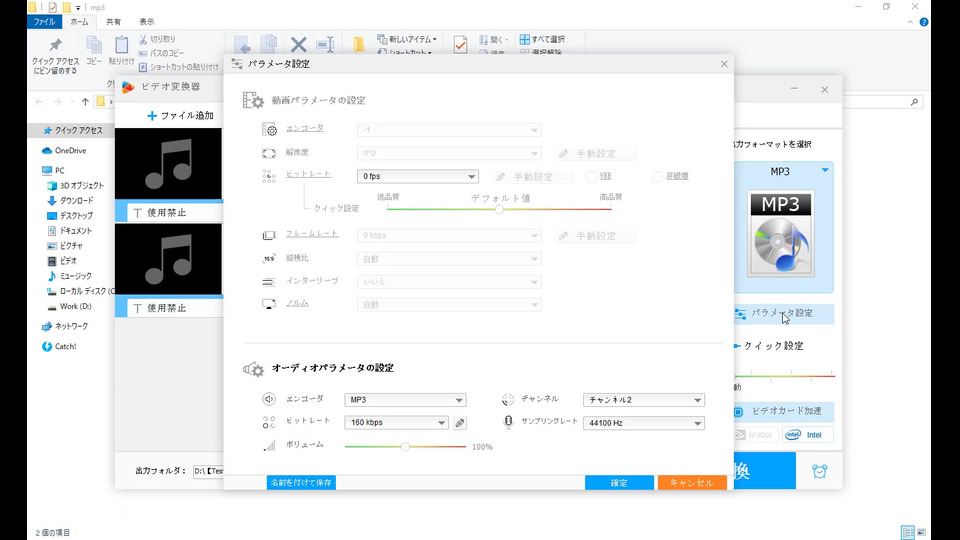The width and height of the screenshot is (960, 540).
Task: Open the ホーム ribbon tab in Explorer
Action: pyautogui.click(x=79, y=21)
